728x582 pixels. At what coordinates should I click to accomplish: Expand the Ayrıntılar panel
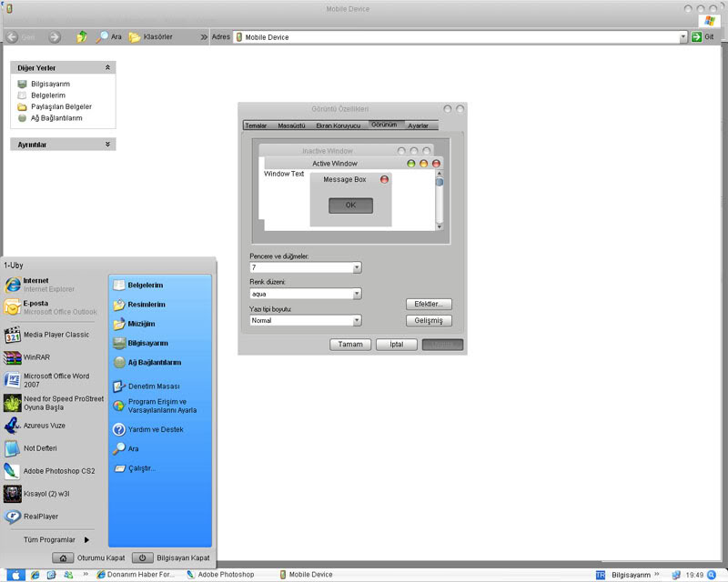(x=108, y=144)
